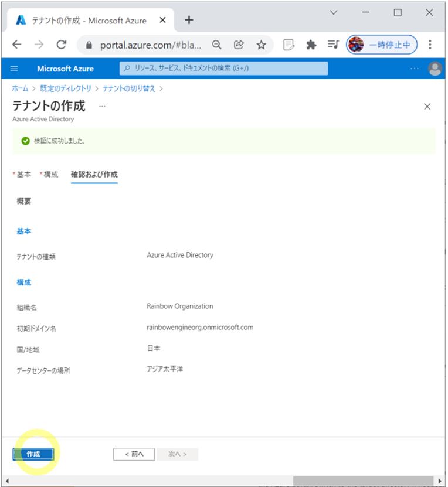Image resolution: width=448 pixels, height=487 pixels.
Task: Open the Extensions puzzle icon
Action: click(311, 45)
